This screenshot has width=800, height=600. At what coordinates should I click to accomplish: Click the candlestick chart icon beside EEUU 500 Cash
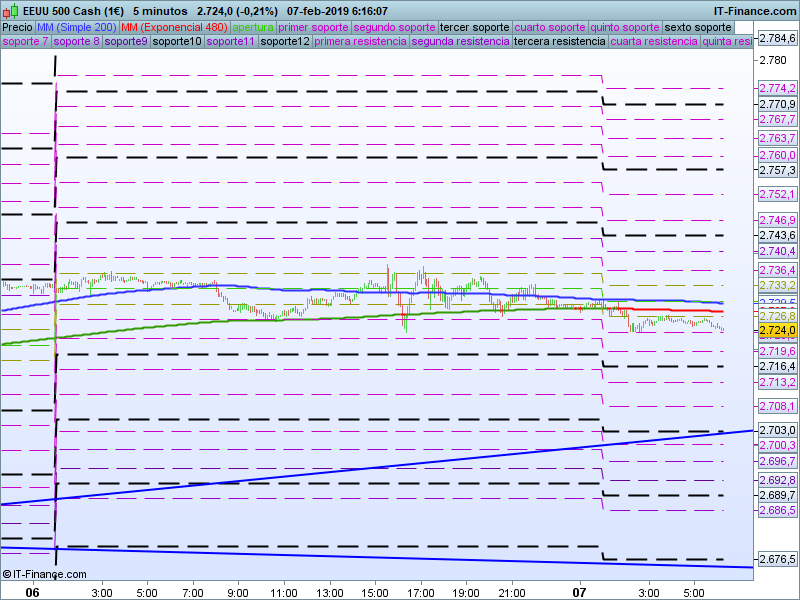[x=11, y=11]
